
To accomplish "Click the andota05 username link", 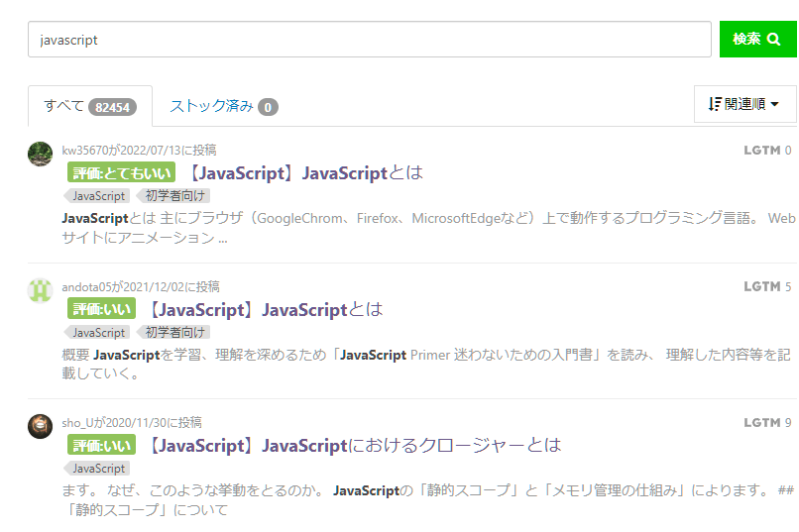I will (86, 286).
